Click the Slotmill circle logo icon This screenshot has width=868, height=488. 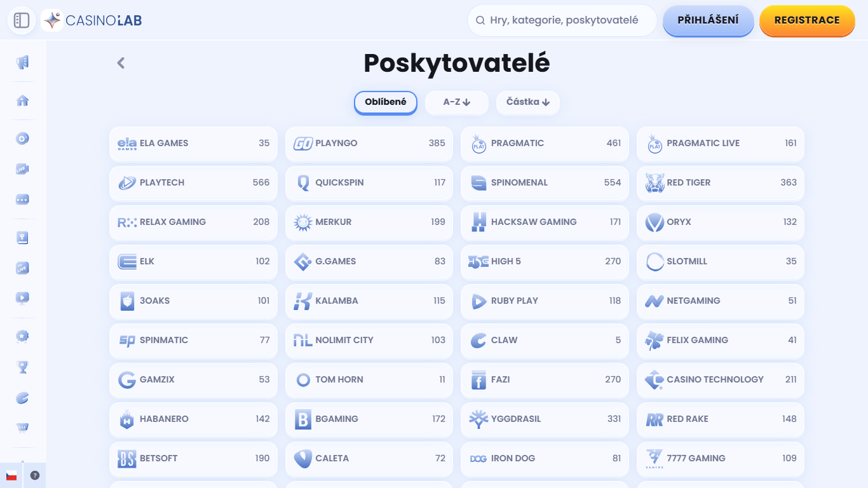click(x=654, y=262)
